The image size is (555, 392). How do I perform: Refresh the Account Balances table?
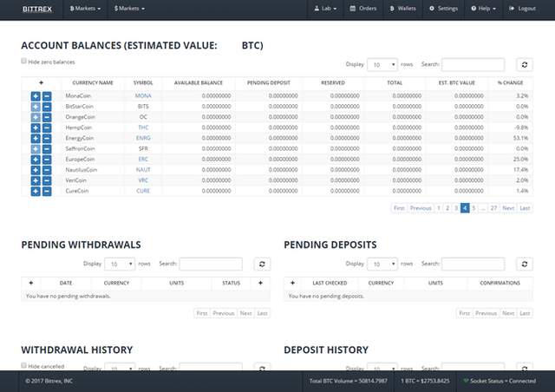point(525,65)
